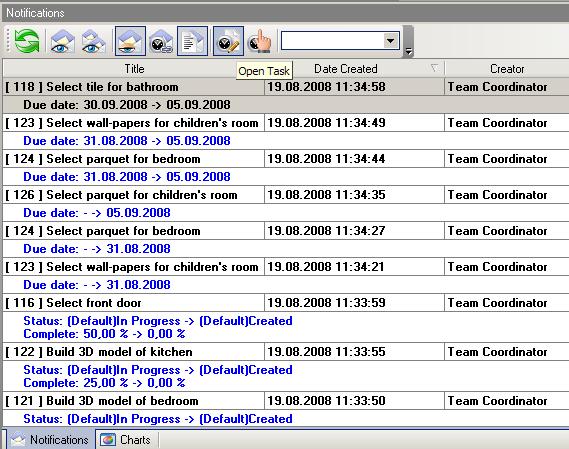The image size is (569, 449).
Task: Click the envelope with clock and link icon
Action: (x=161, y=41)
